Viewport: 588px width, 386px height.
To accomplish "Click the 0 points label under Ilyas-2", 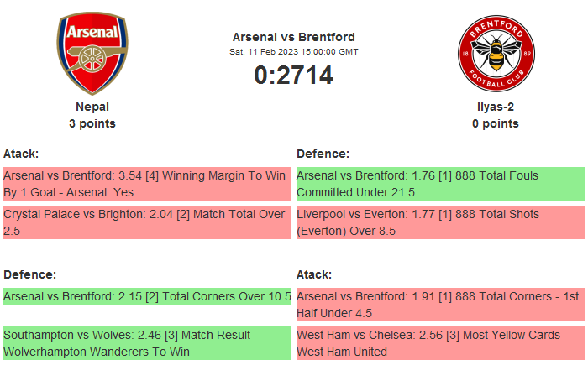I will (x=495, y=123).
